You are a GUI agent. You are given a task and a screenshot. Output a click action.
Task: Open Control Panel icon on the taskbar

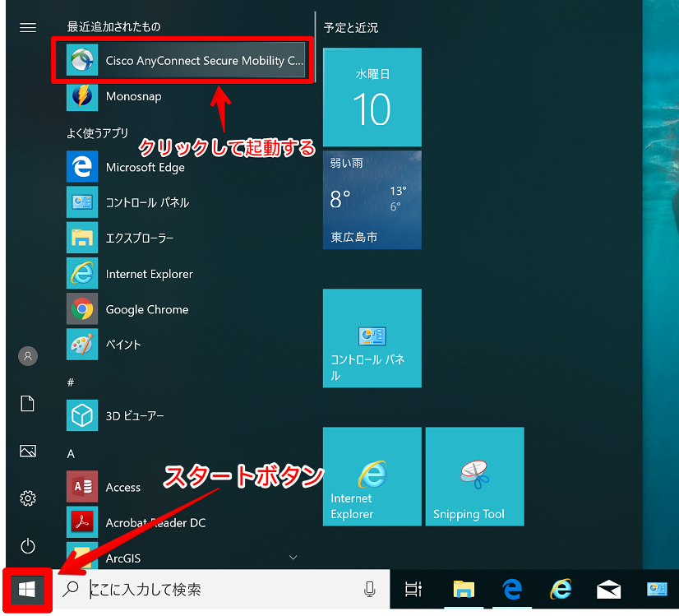[x=657, y=590]
